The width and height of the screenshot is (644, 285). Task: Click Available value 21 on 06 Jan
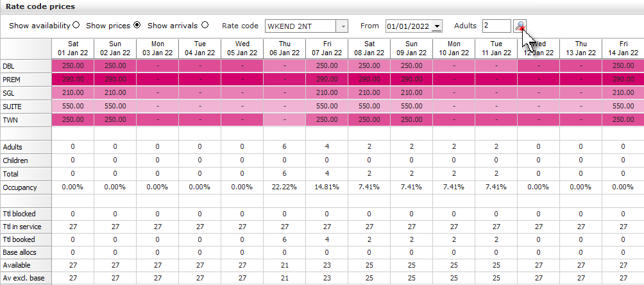click(285, 265)
